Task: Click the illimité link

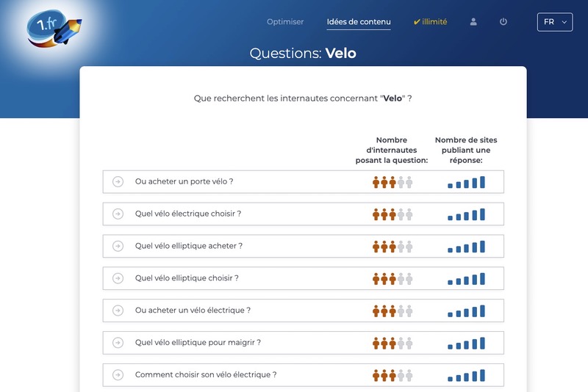Action: click(x=430, y=22)
